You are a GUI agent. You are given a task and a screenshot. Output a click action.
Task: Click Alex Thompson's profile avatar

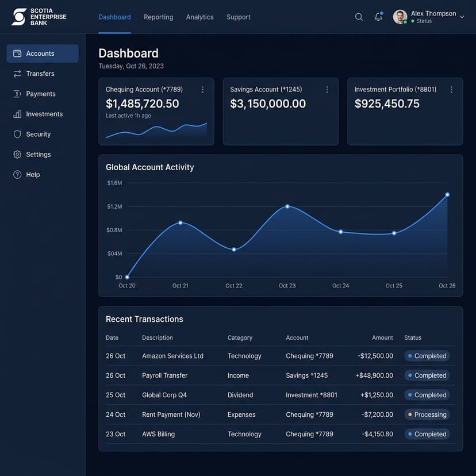tap(400, 17)
